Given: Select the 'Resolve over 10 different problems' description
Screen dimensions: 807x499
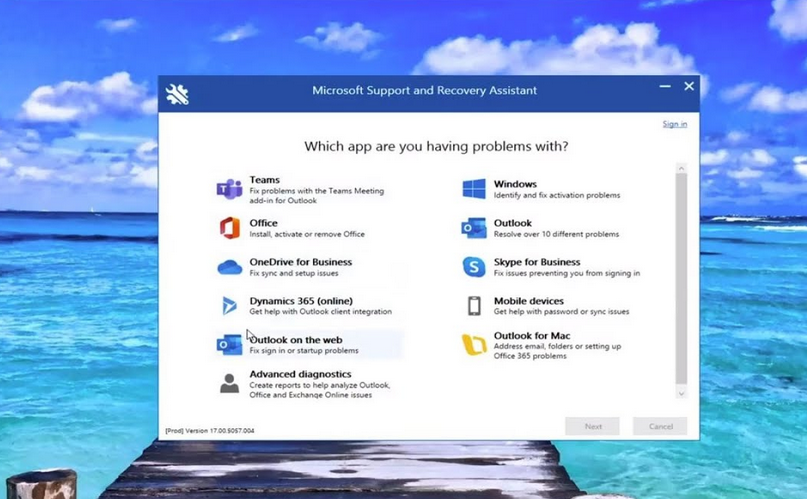Looking at the screenshot, I should [x=556, y=234].
